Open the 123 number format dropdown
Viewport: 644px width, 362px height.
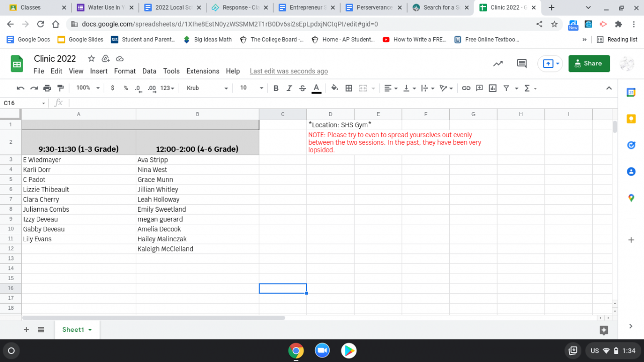[167, 88]
